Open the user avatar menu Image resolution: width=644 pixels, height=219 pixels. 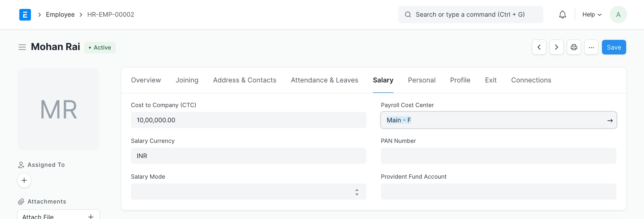(x=618, y=15)
